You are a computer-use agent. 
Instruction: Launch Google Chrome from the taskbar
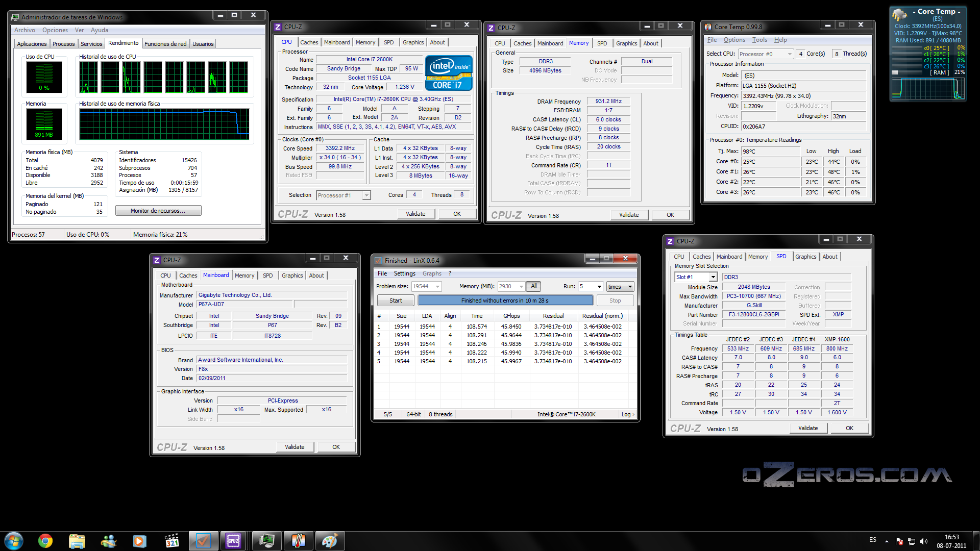click(45, 541)
